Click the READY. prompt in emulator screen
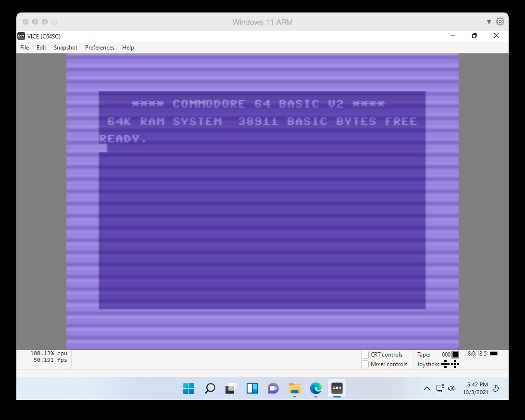 pos(123,138)
